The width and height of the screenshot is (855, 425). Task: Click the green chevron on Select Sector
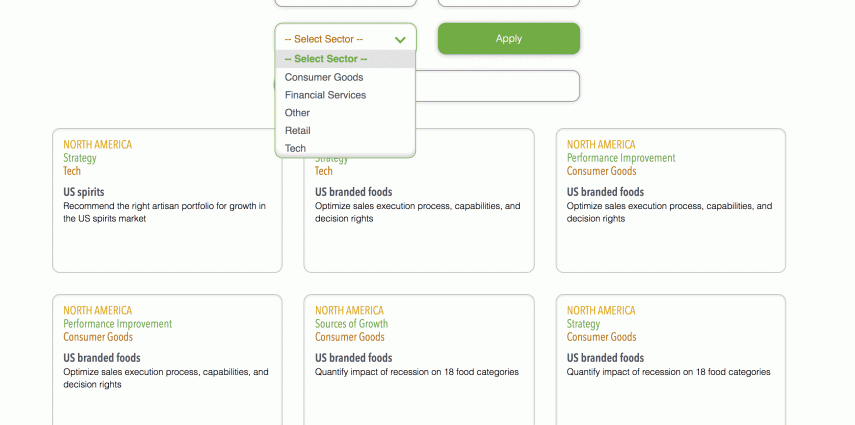click(400, 40)
